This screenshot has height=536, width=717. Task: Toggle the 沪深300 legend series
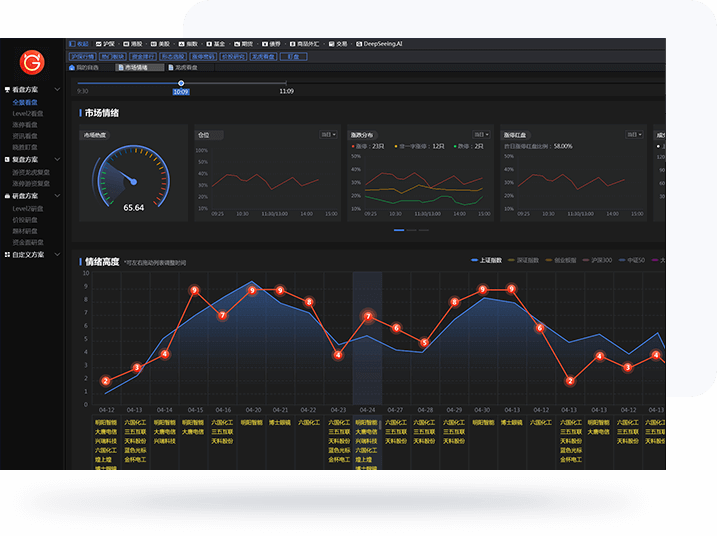596,260
